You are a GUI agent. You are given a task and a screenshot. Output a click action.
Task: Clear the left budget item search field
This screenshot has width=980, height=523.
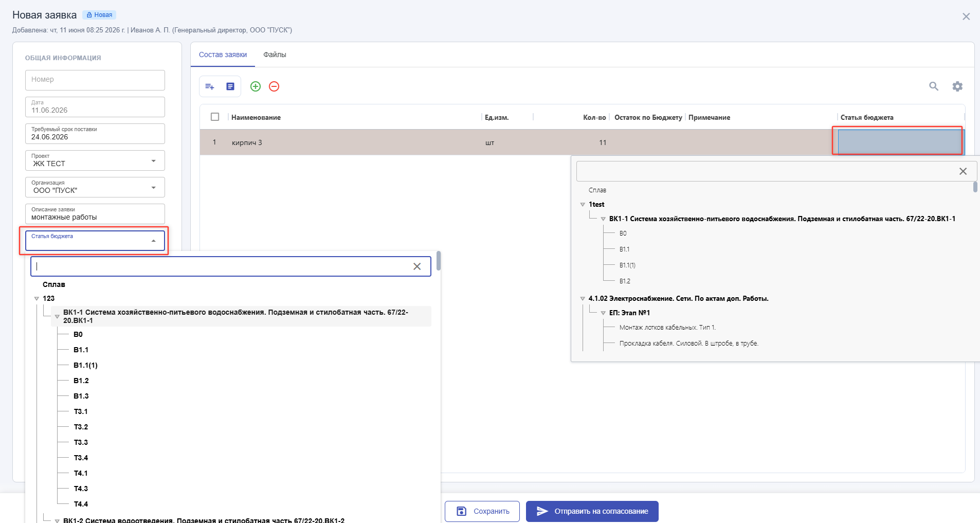(417, 266)
